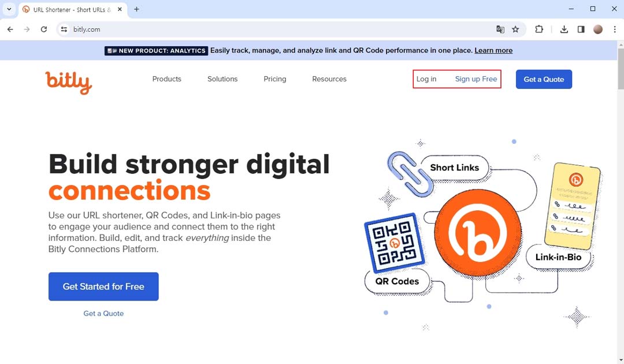Click Get Started for Free button
Screen dimensions: 624x364
(103, 287)
